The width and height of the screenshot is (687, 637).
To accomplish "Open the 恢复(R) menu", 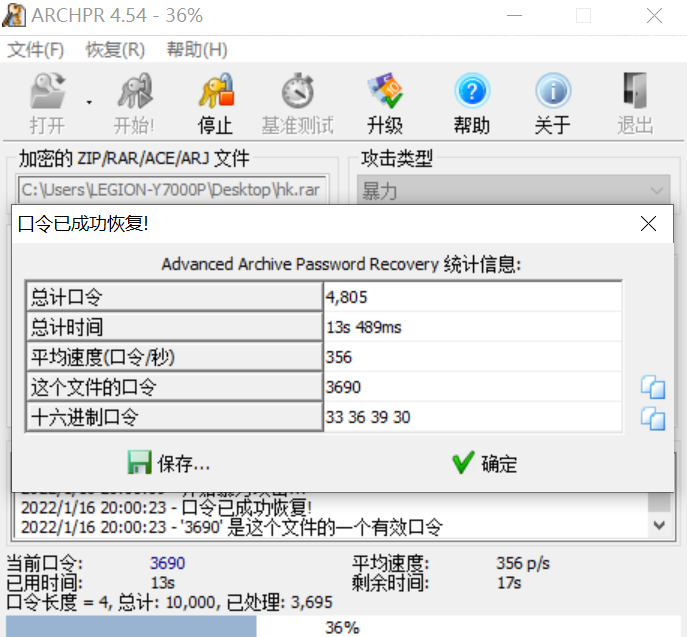I will (x=115, y=50).
